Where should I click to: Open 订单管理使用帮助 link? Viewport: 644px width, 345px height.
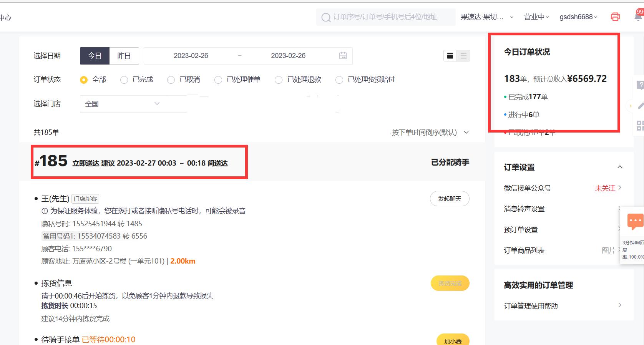pyautogui.click(x=563, y=306)
